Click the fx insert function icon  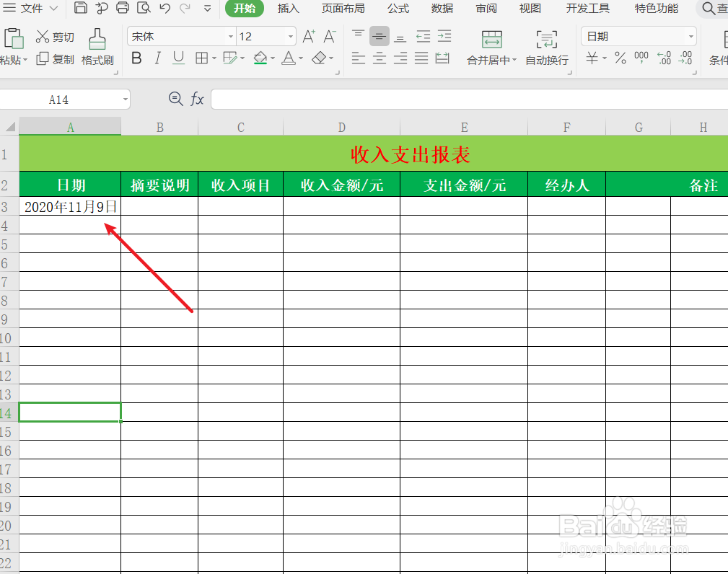(197, 99)
